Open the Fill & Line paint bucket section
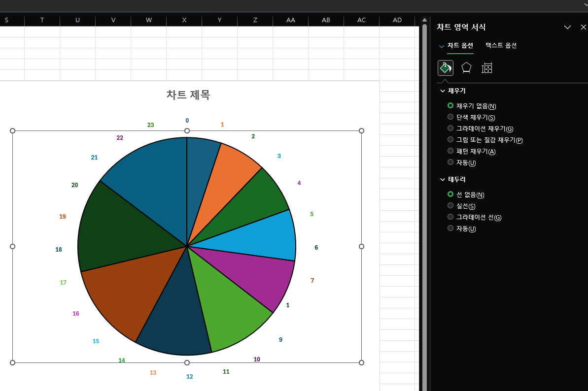This screenshot has height=391, width=588. [446, 68]
